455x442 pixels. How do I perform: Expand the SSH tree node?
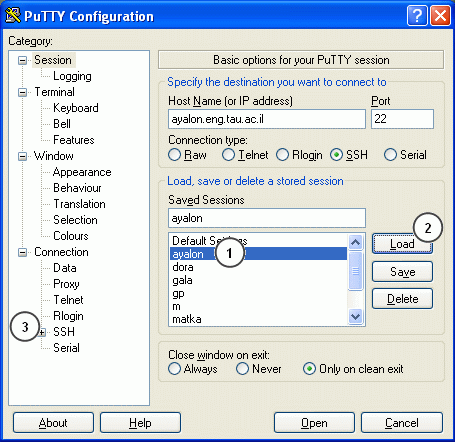[x=42, y=332]
